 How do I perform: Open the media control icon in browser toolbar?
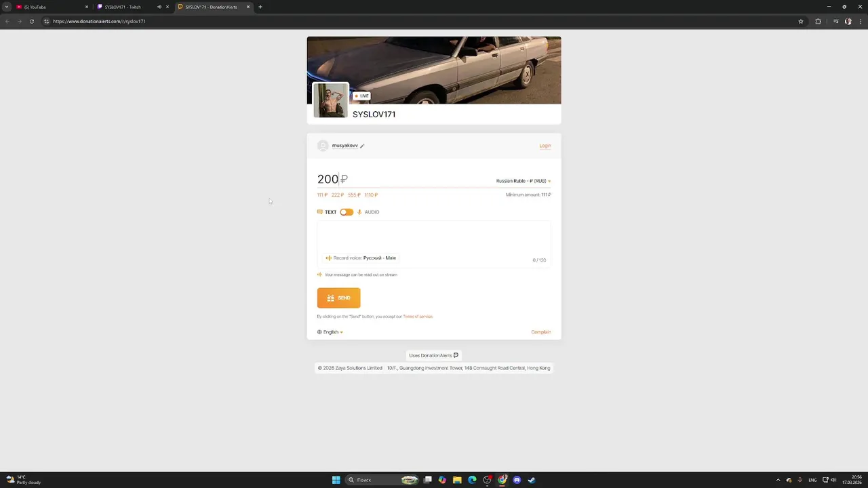(835, 21)
